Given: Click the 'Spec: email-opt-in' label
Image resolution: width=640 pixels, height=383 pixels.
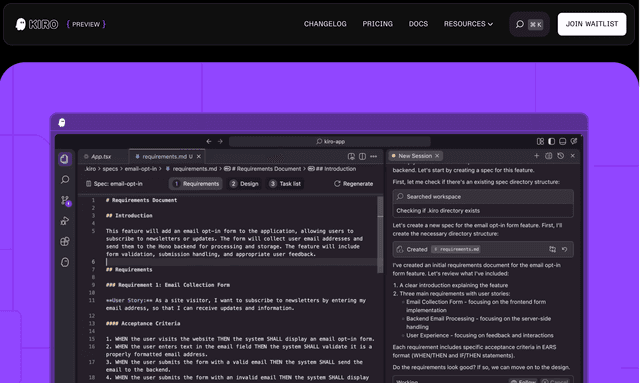Looking at the screenshot, I should click(115, 184).
